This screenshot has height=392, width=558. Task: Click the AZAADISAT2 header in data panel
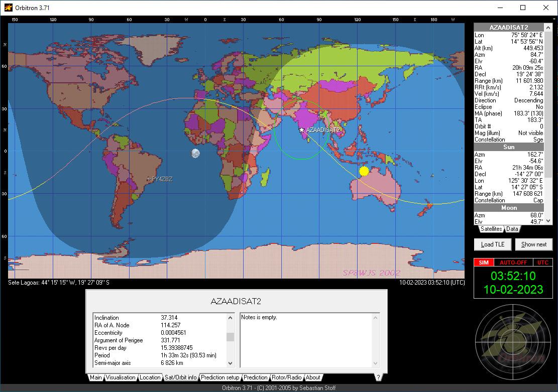point(509,28)
